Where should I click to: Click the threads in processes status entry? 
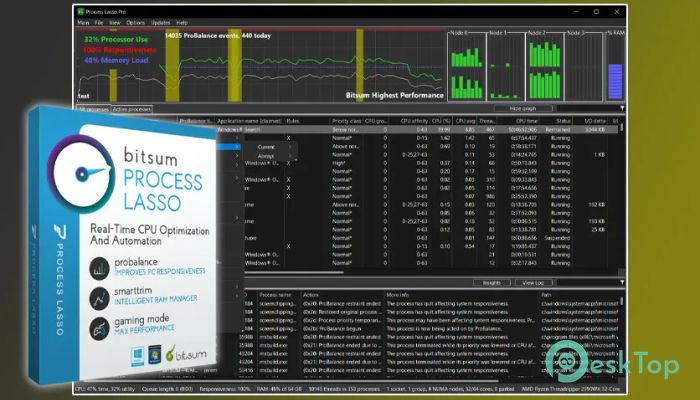pos(342,389)
